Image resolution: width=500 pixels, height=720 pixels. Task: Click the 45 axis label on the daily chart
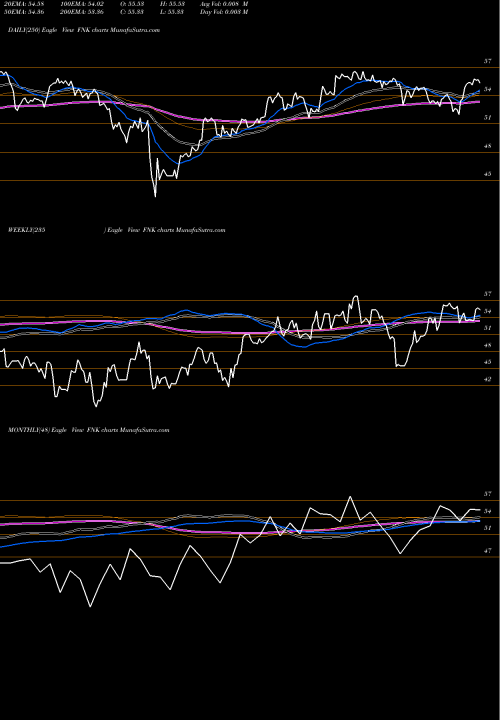488,174
